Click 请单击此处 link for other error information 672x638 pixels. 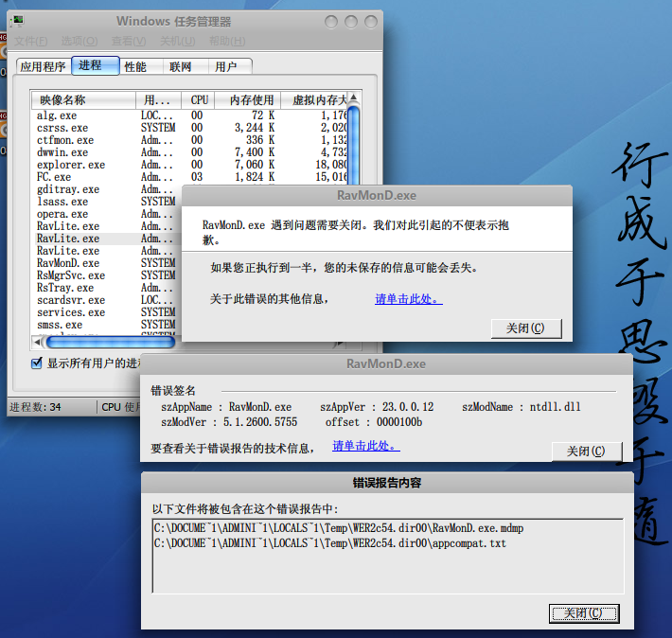(x=409, y=299)
